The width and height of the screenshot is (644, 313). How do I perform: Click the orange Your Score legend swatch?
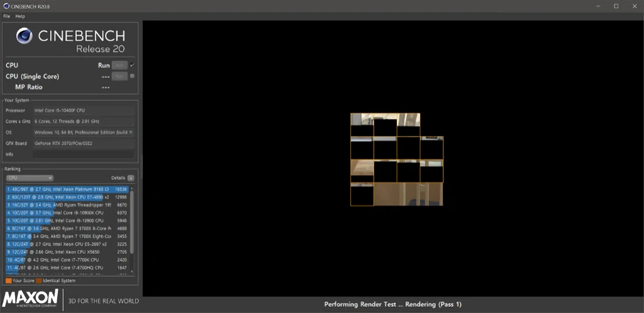(x=8, y=281)
